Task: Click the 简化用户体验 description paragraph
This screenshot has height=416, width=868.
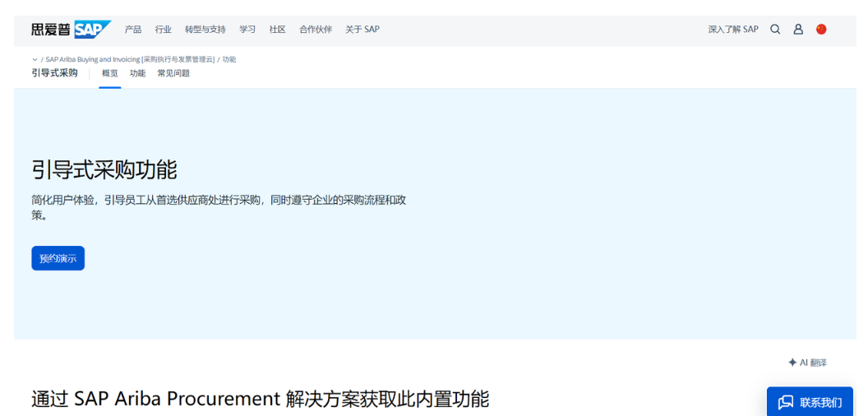Action: click(219, 207)
